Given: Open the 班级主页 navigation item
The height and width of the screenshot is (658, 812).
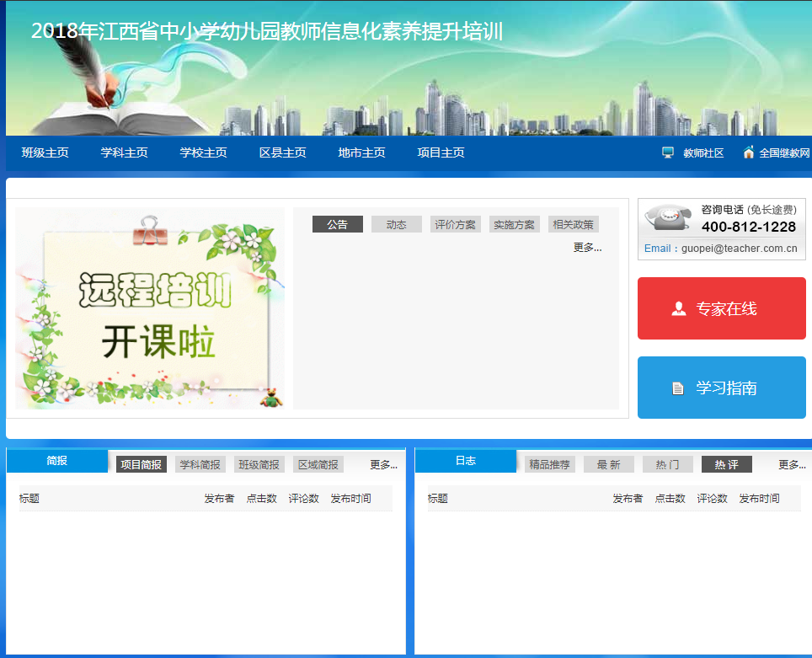Looking at the screenshot, I should (x=45, y=152).
